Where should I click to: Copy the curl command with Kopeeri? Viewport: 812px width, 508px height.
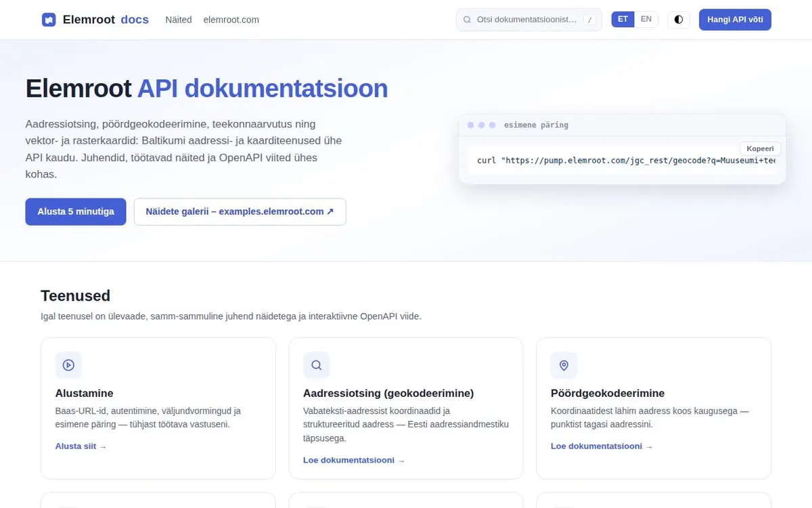[761, 148]
